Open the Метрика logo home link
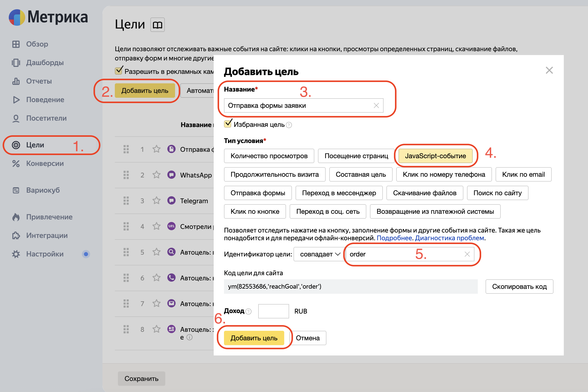Viewport: 588px width, 392px height. (x=48, y=17)
